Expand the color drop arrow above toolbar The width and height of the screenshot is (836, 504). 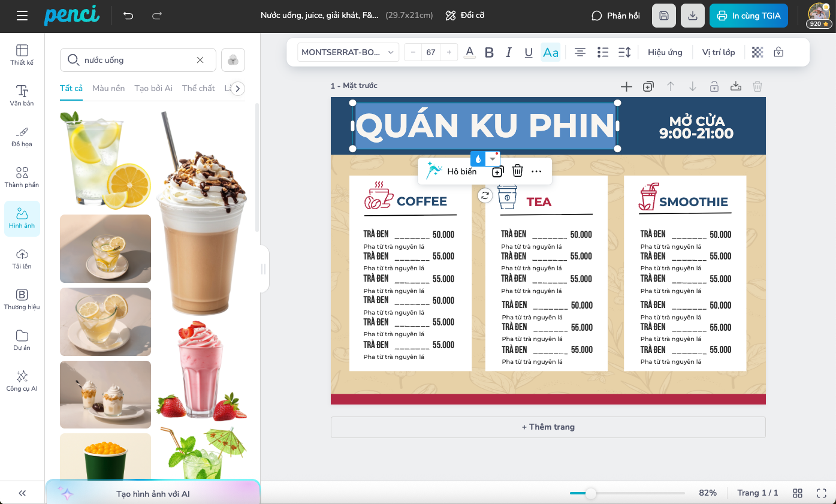[x=493, y=159]
